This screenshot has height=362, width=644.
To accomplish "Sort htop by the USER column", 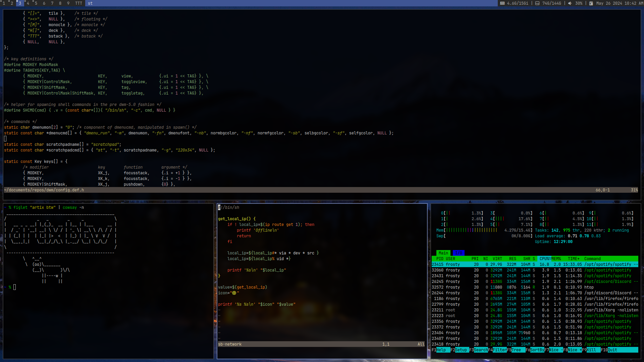I will click(x=450, y=259).
